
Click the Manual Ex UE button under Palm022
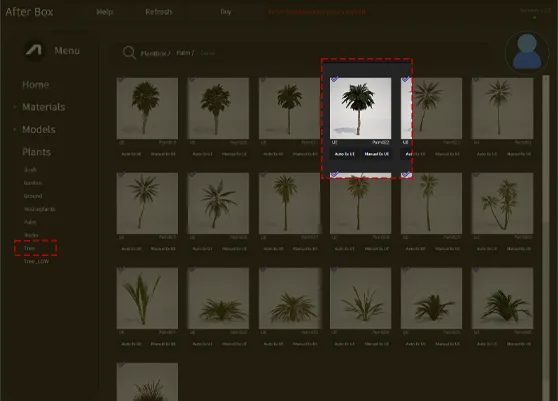tap(377, 154)
